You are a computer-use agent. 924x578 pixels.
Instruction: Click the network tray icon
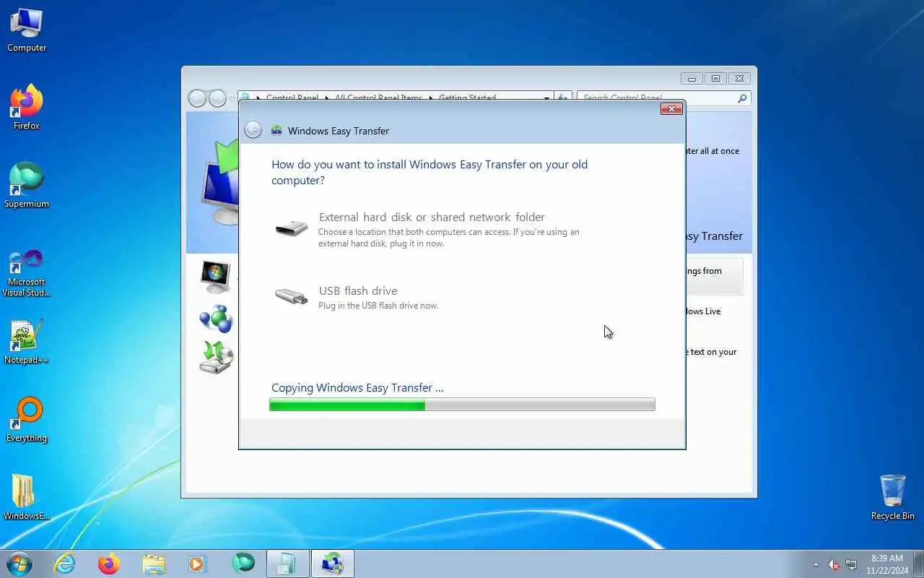click(x=851, y=564)
